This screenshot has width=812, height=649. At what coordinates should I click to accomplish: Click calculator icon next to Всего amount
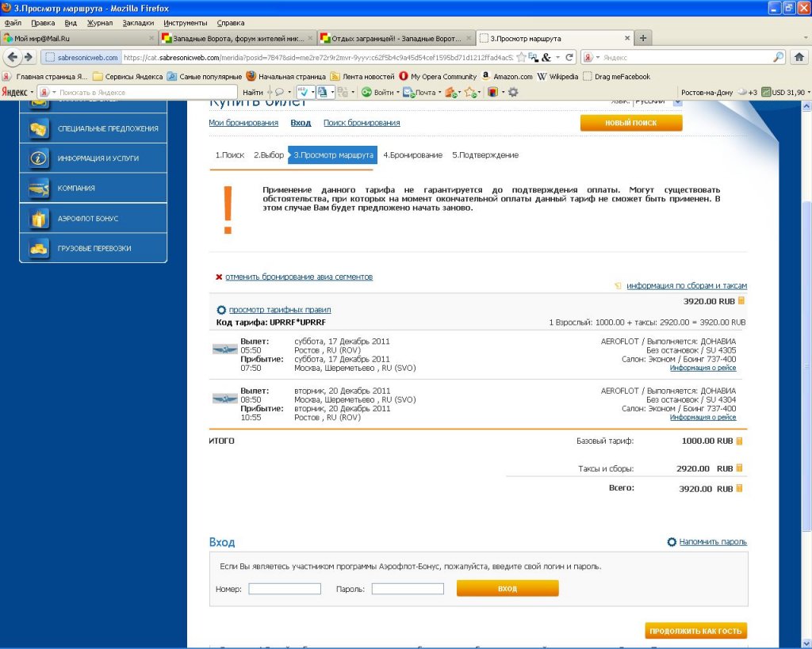pyautogui.click(x=740, y=488)
